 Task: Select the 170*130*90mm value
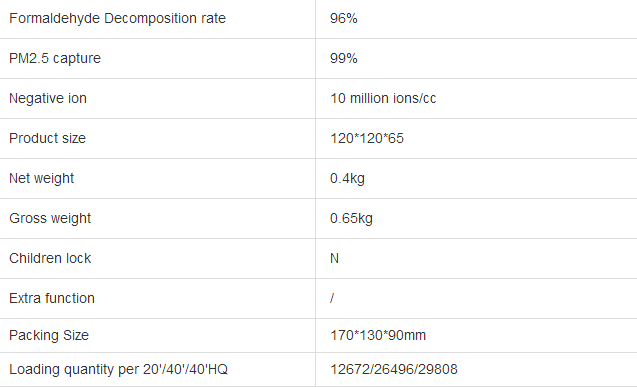[378, 335]
